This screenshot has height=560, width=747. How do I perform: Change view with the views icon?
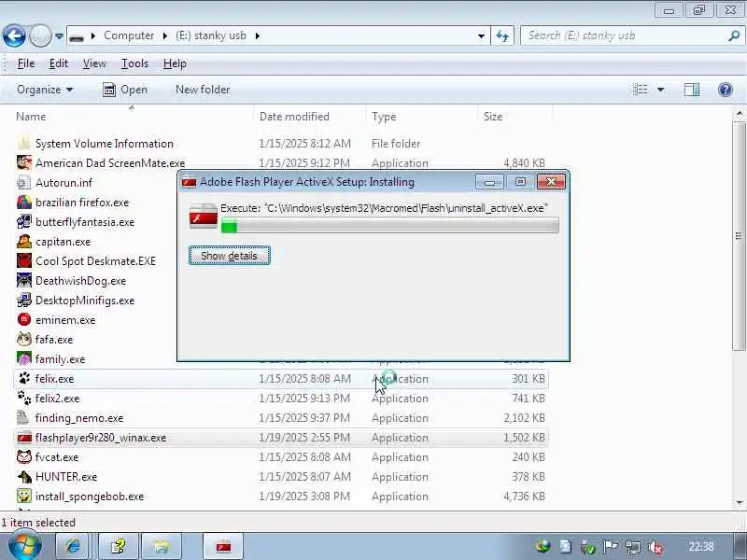[641, 90]
